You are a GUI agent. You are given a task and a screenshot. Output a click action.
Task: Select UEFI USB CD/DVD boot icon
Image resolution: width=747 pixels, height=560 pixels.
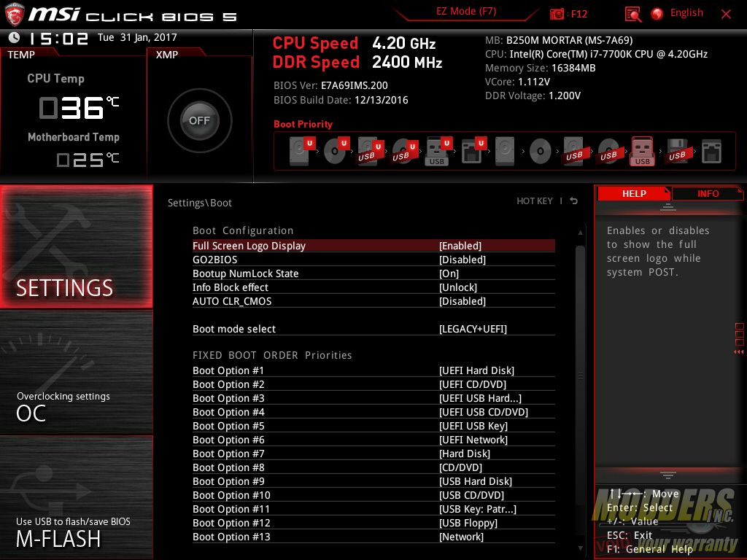click(x=405, y=152)
